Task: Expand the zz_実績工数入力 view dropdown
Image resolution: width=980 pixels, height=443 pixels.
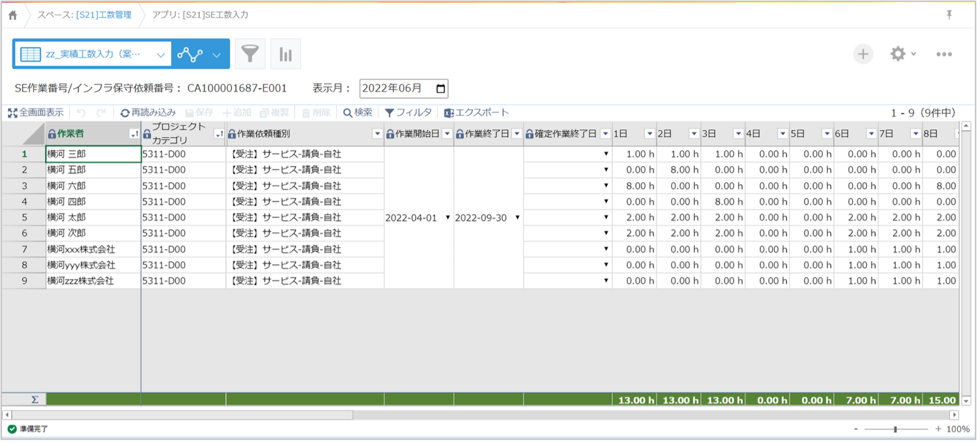Action: 160,55
